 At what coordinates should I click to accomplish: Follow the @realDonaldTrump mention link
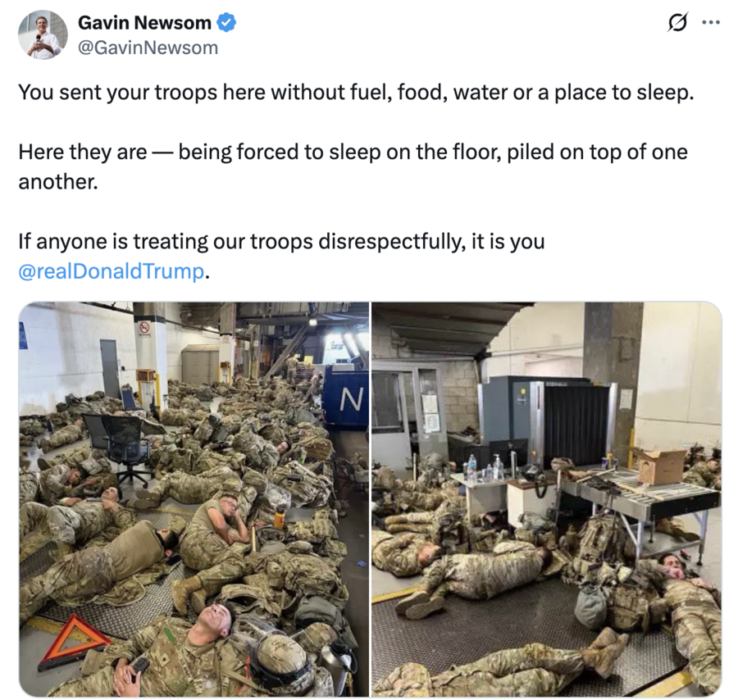pyautogui.click(x=112, y=271)
